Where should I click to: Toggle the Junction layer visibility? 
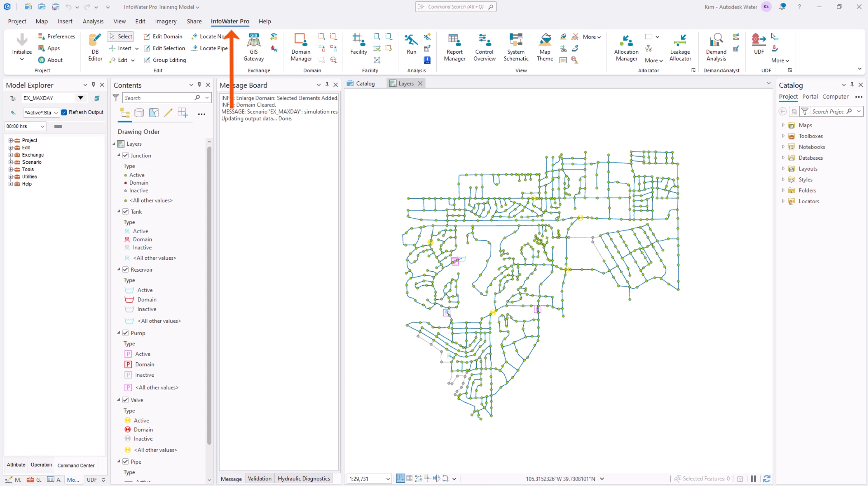125,155
